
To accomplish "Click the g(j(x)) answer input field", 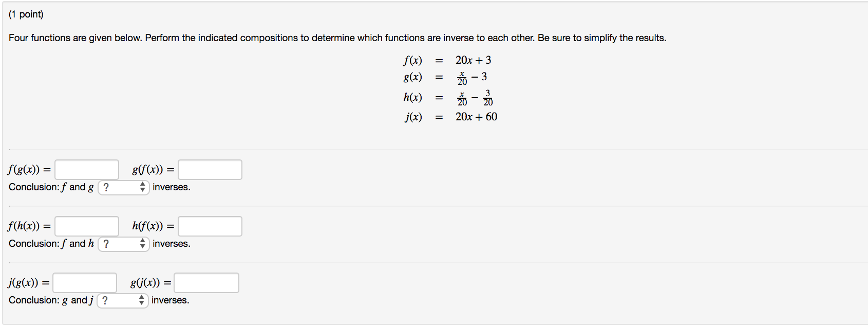I will [x=206, y=282].
